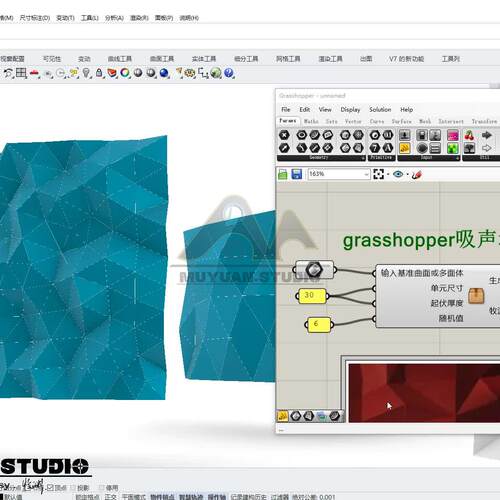This screenshot has width=500, height=500.
Task: Click the blue help question mark icon
Action: [x=229, y=73]
